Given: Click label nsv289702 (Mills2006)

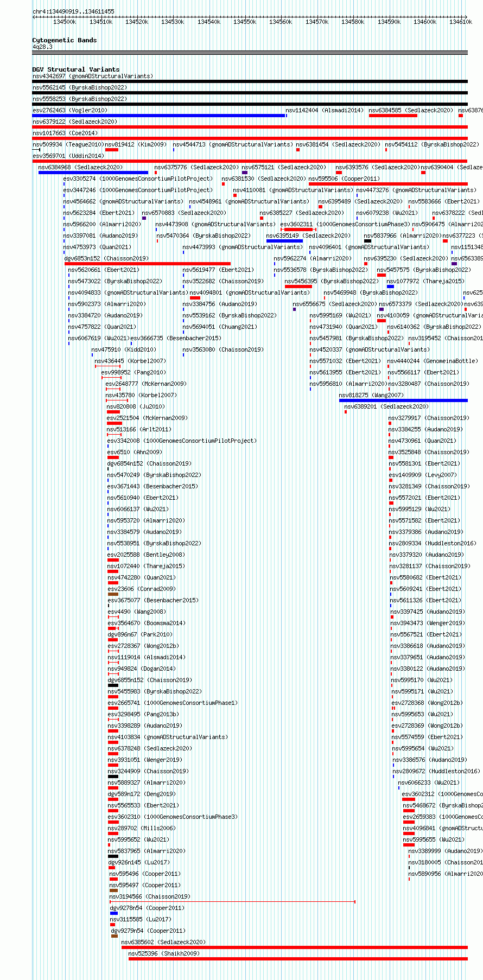Looking at the screenshot, I should click(142, 828).
